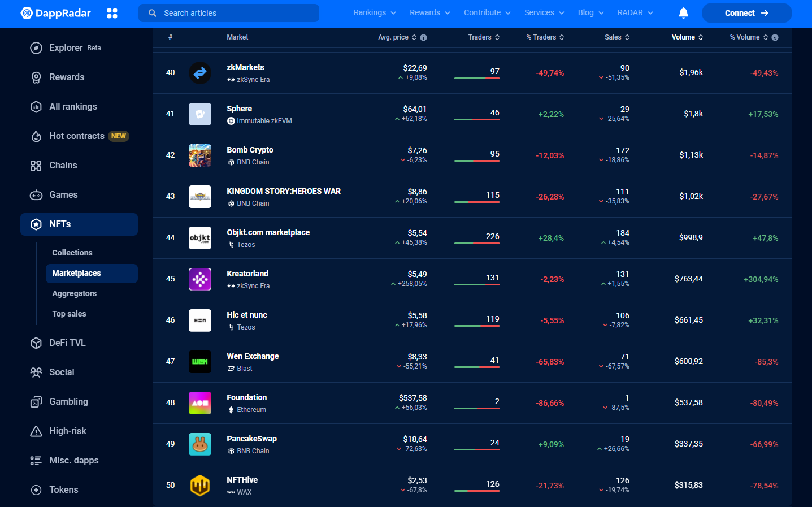The width and height of the screenshot is (812, 507).
Task: Open the PancakeSwap marketplace link
Action: [251, 439]
